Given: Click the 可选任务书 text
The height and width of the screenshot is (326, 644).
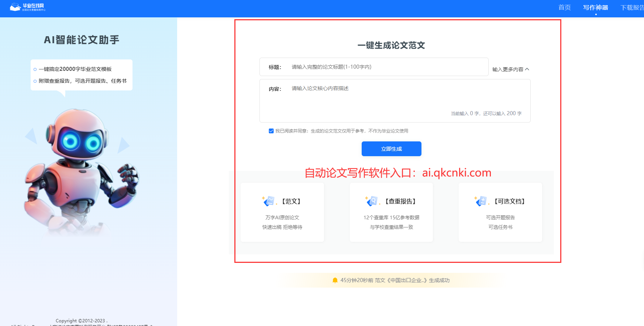Looking at the screenshot, I should click(500, 227).
